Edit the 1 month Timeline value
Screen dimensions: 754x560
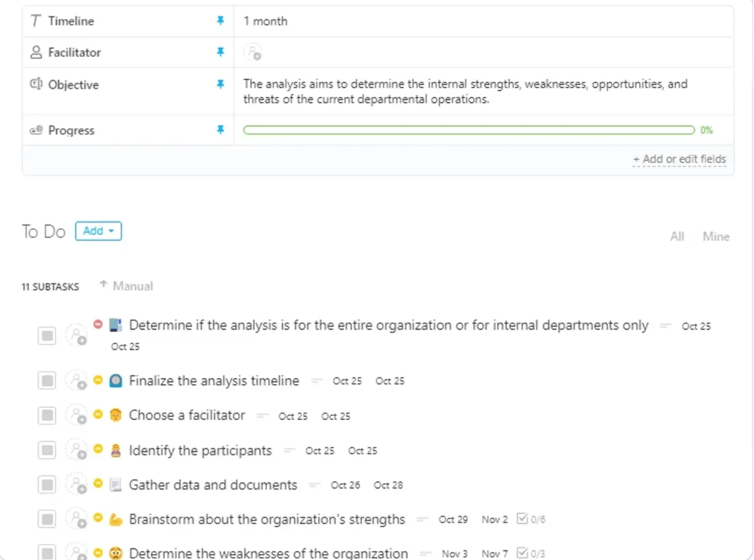(x=266, y=21)
